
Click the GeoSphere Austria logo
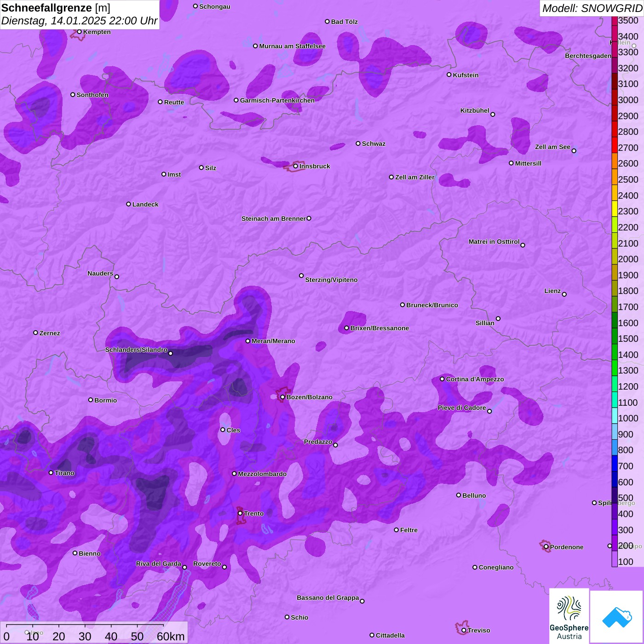pyautogui.click(x=569, y=616)
